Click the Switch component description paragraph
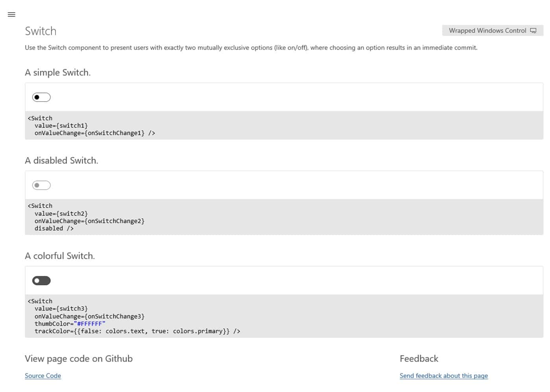 click(x=251, y=48)
